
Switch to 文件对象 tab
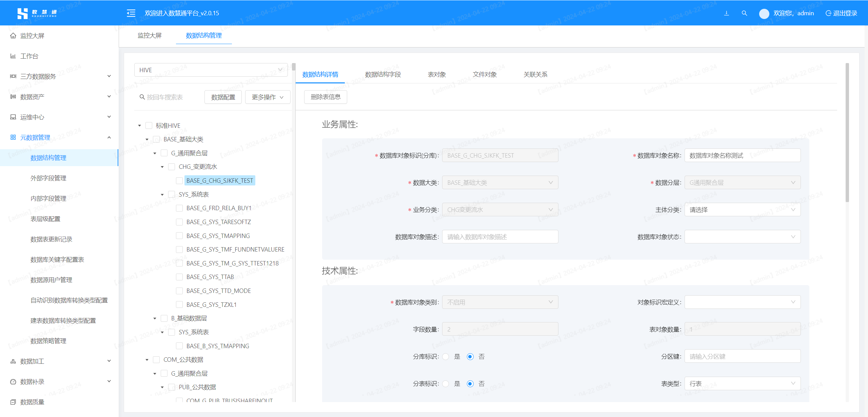[x=485, y=74]
